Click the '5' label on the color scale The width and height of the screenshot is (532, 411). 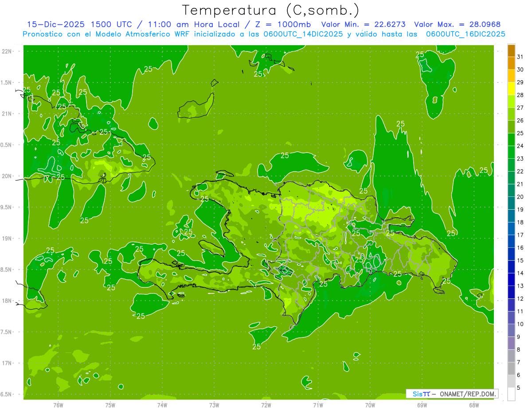(x=519, y=388)
